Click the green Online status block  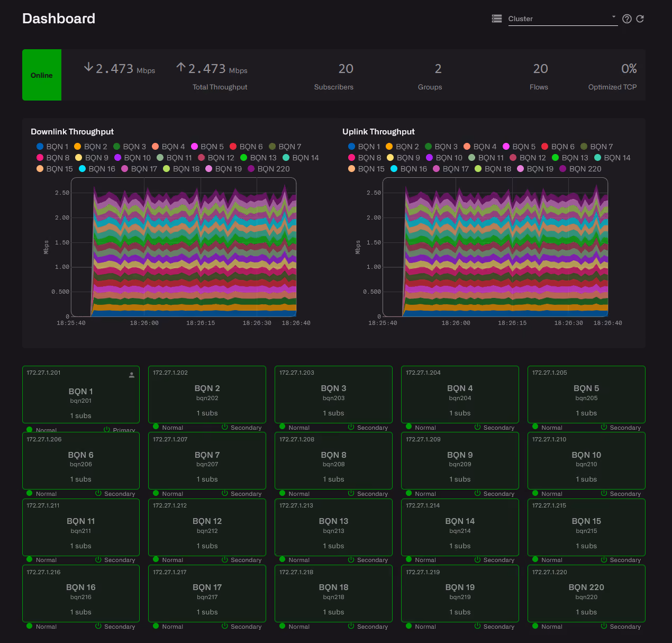(x=42, y=75)
